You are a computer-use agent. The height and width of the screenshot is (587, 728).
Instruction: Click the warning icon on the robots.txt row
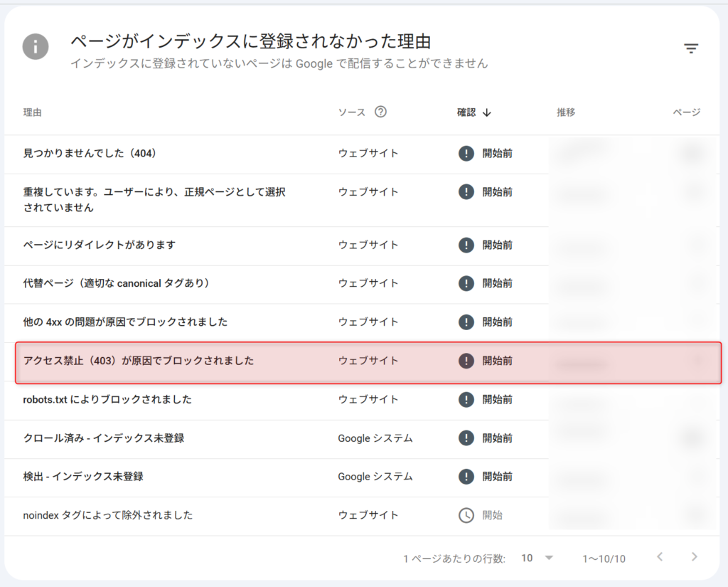pyautogui.click(x=466, y=399)
